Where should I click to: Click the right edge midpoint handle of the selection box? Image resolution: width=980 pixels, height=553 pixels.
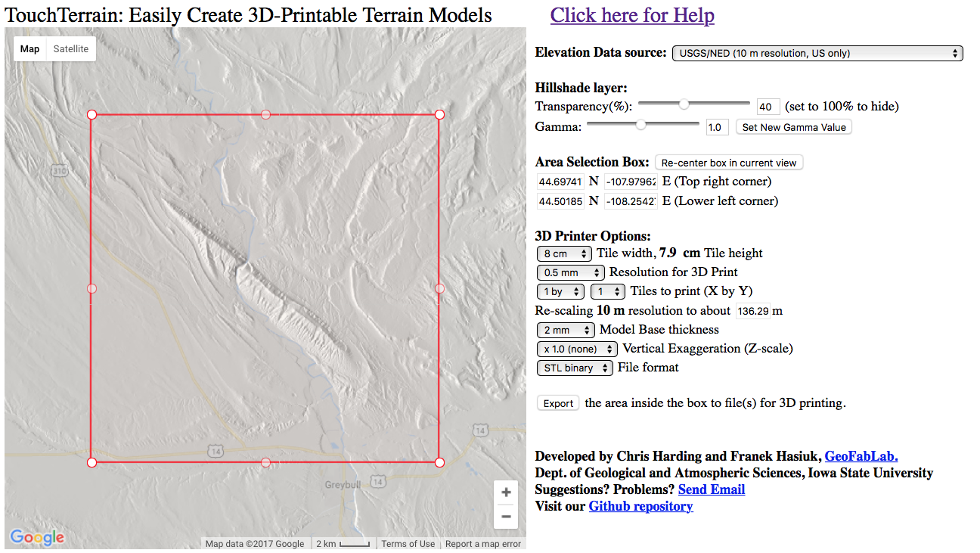coord(439,288)
